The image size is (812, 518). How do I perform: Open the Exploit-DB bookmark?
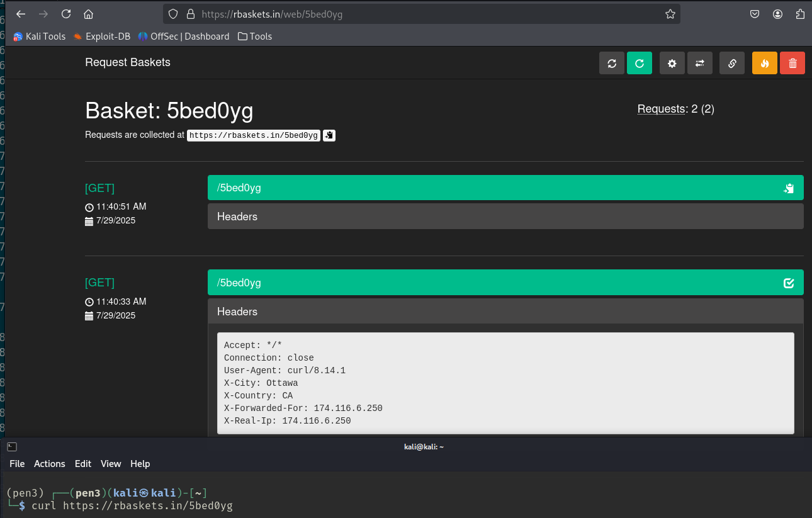coord(102,37)
